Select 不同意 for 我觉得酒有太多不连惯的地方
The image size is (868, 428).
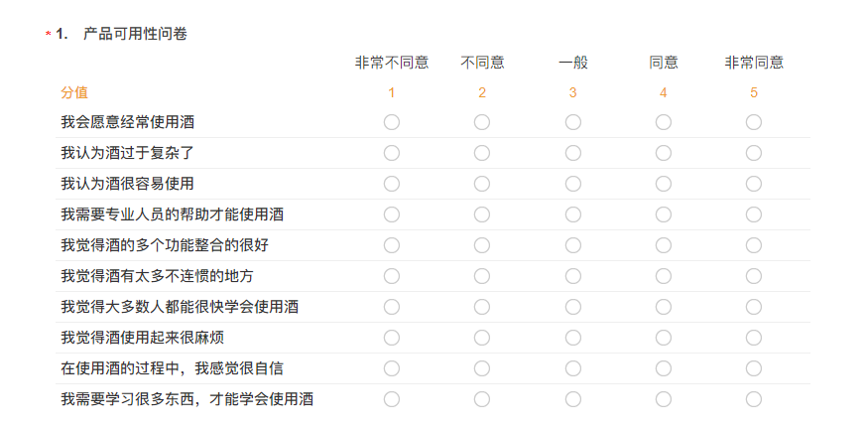point(481,276)
